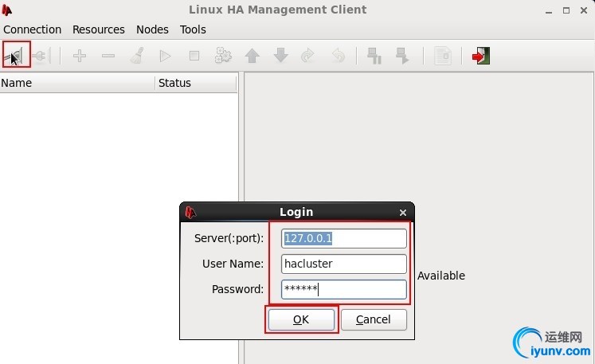Click the start resource play icon

(166, 56)
